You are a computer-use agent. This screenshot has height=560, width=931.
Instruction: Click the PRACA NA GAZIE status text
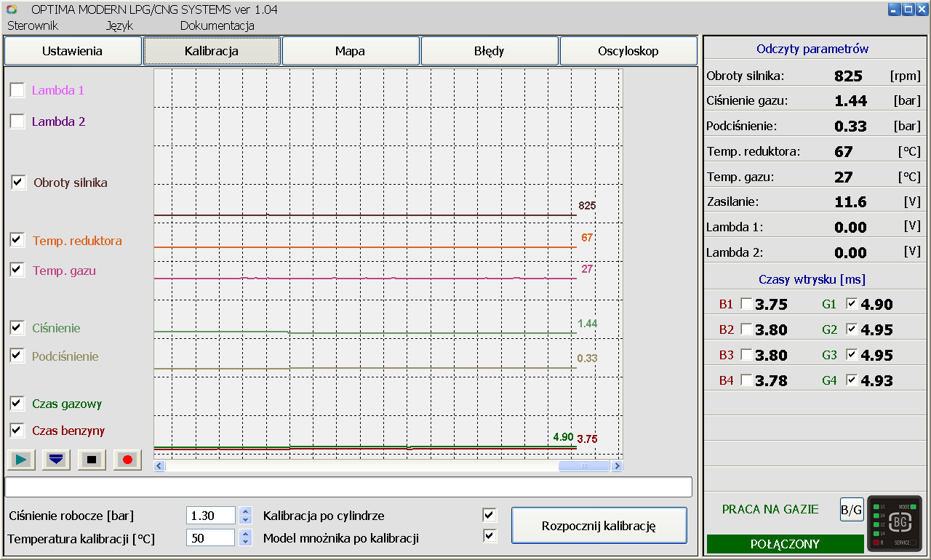770,509
